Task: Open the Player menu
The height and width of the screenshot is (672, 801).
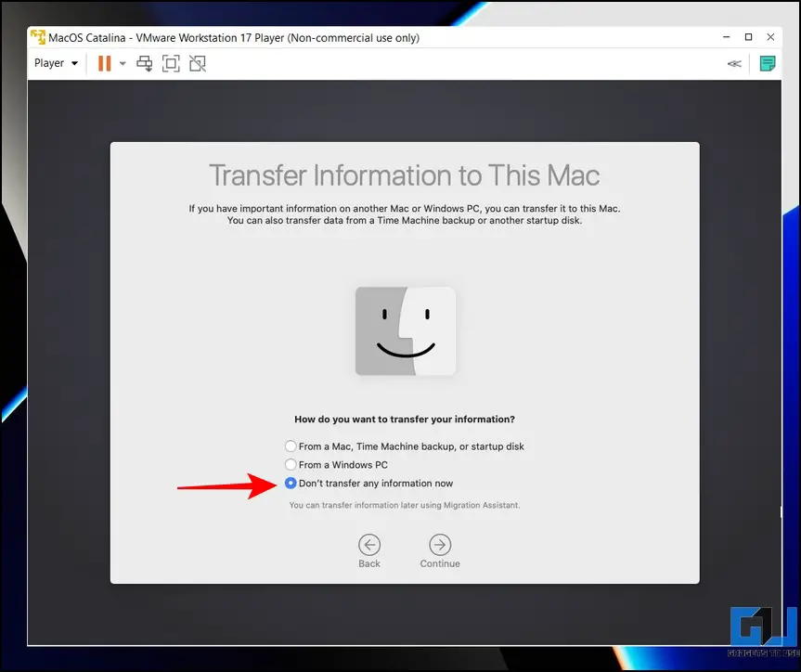Action: pos(56,63)
